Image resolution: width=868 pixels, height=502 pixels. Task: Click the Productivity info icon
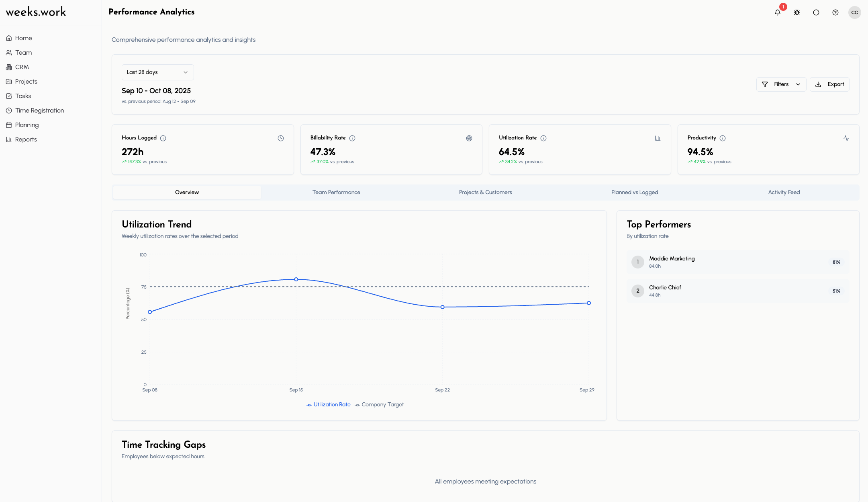723,138
